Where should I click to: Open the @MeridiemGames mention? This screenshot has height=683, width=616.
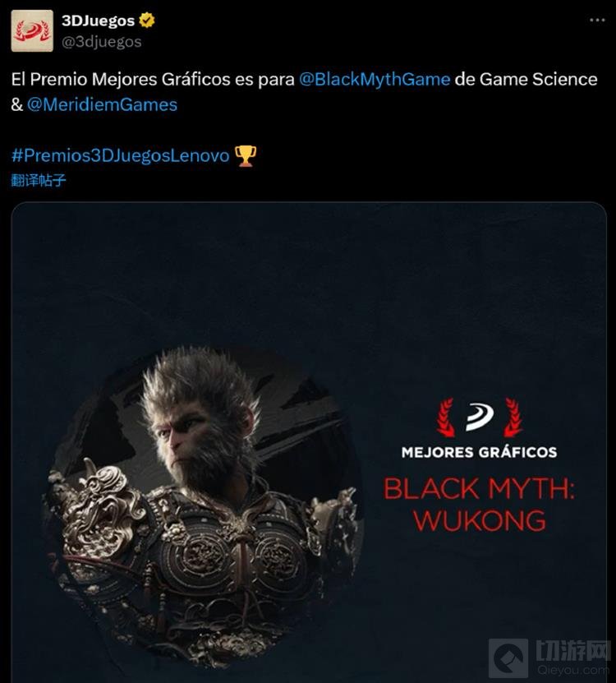[103, 105]
